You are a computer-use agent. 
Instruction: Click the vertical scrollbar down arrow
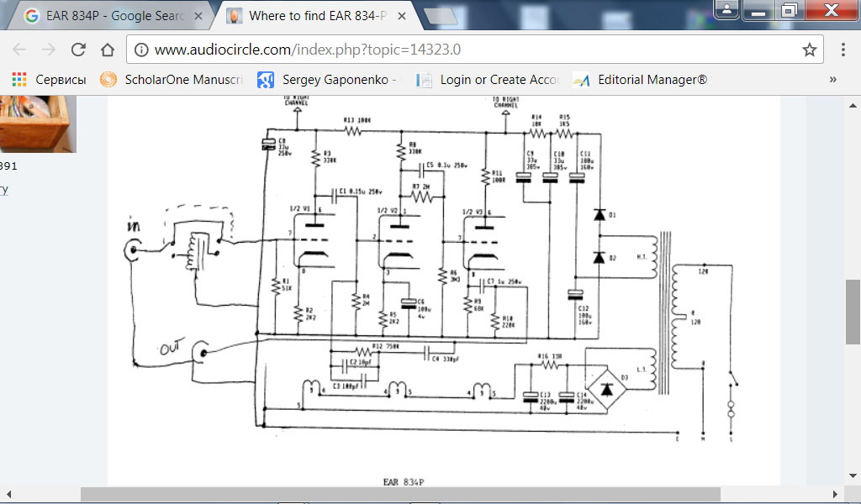pos(853,476)
